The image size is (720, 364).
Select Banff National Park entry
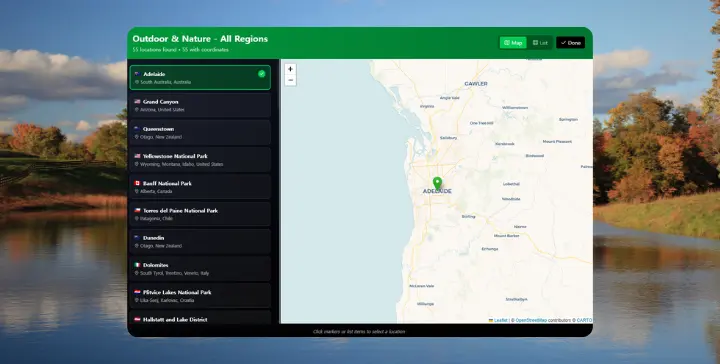200,187
